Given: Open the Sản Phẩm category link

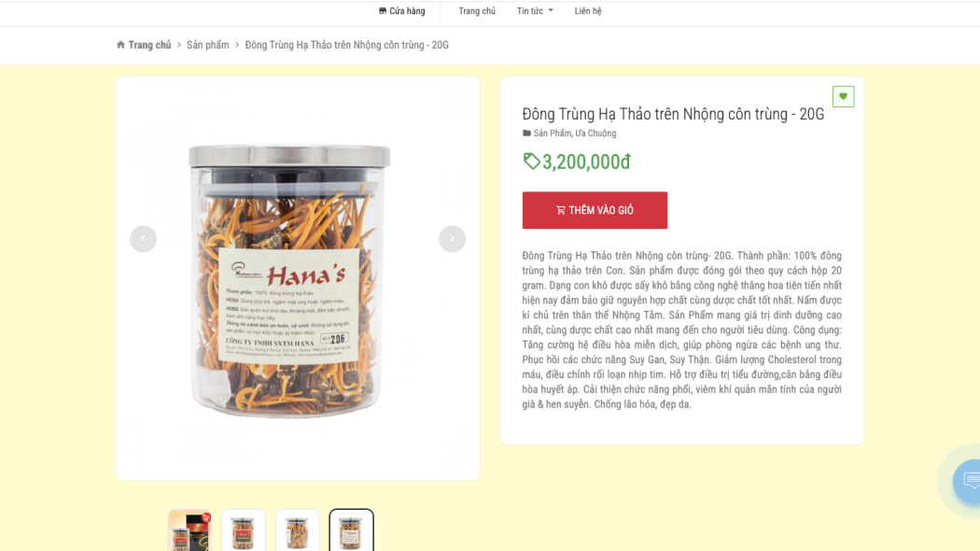Looking at the screenshot, I should click(553, 134).
